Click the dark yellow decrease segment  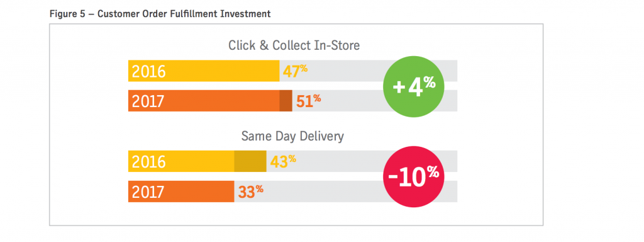tap(250, 161)
